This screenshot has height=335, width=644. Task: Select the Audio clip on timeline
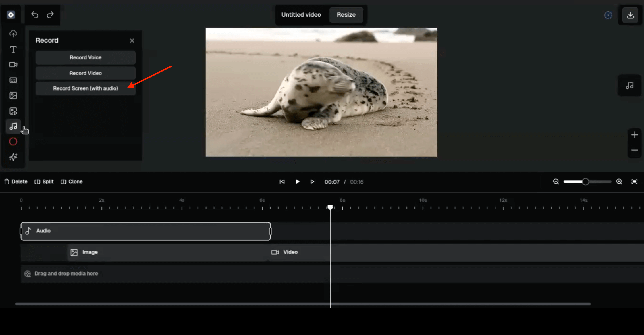click(x=146, y=231)
